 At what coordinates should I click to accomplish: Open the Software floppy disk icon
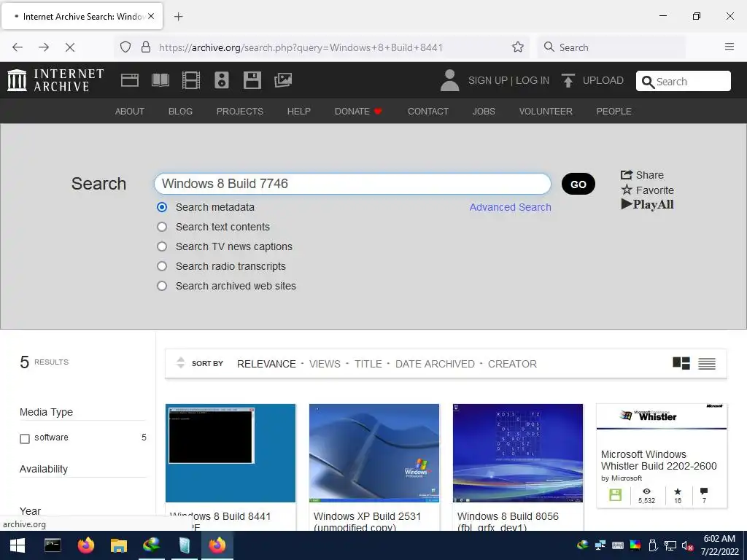[x=252, y=80]
